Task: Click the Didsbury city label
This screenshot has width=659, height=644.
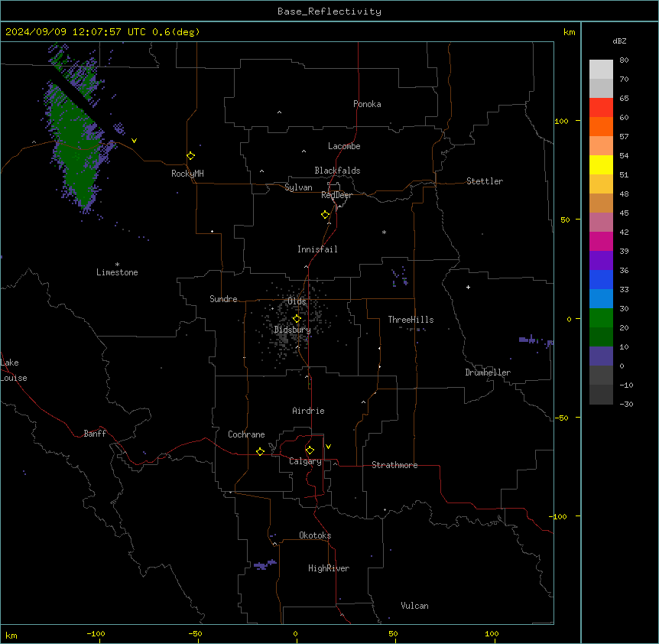Action: tap(292, 330)
